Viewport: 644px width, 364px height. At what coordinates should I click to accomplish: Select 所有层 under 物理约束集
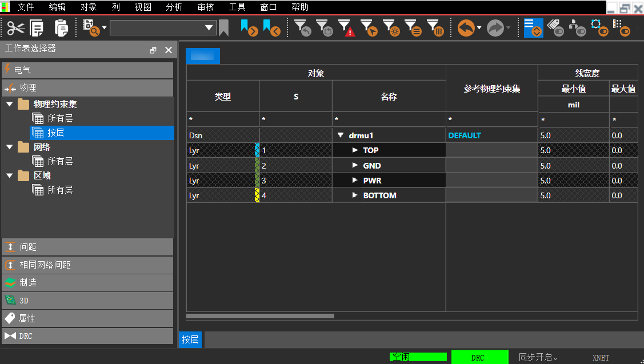coord(60,118)
